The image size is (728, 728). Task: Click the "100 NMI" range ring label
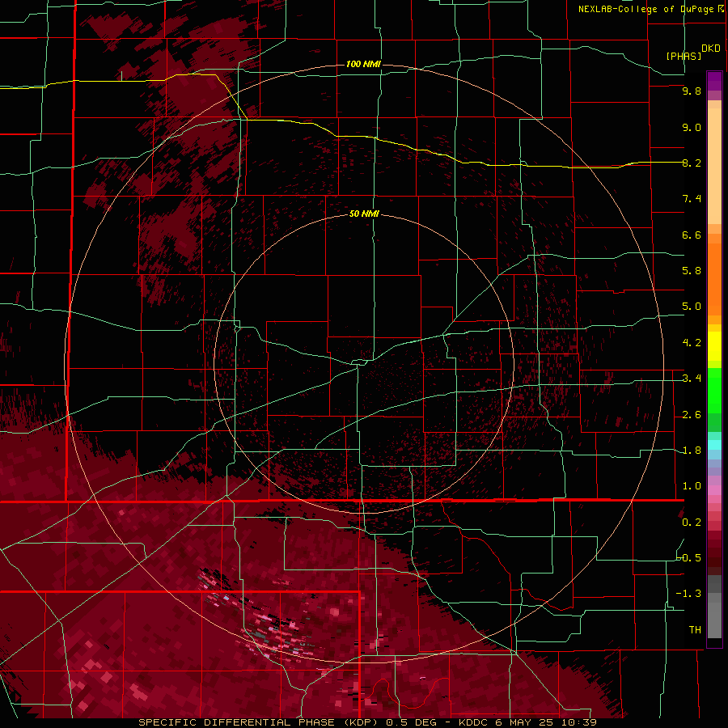coord(363,64)
